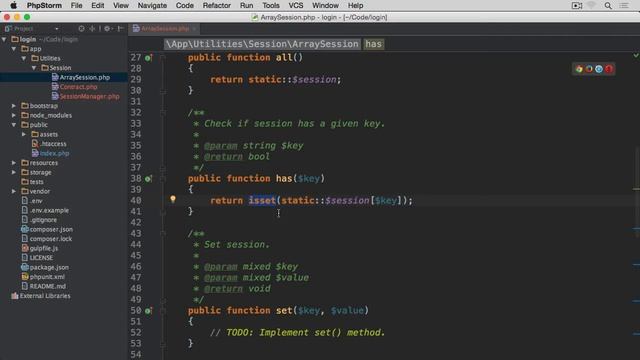
Task: Open the Window menu
Action: point(325,5)
